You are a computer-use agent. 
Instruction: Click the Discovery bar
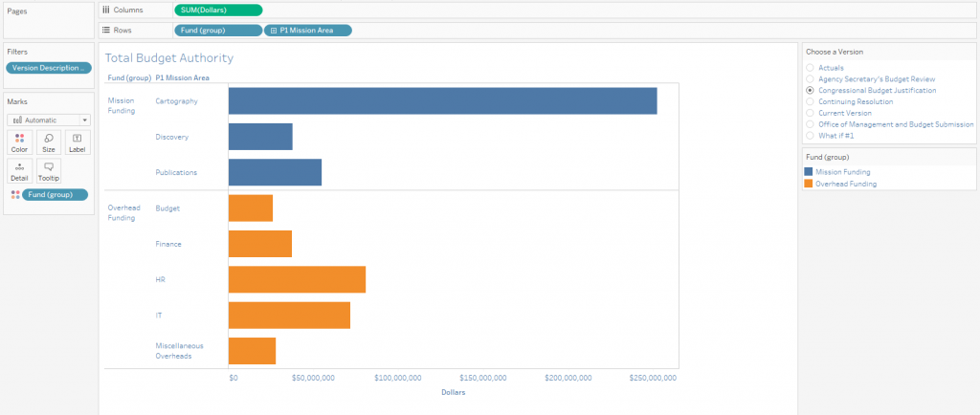(260, 137)
